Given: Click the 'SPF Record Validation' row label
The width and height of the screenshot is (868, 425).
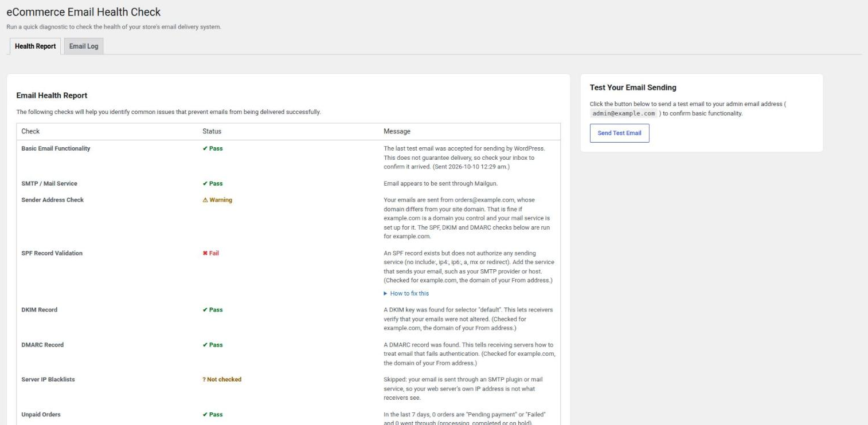Looking at the screenshot, I should tap(52, 253).
